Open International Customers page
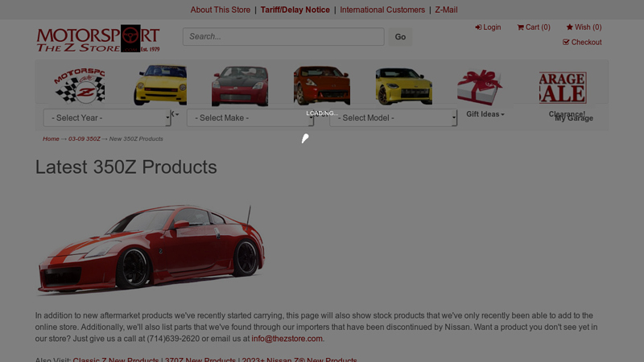The width and height of the screenshot is (644, 362). click(x=382, y=10)
